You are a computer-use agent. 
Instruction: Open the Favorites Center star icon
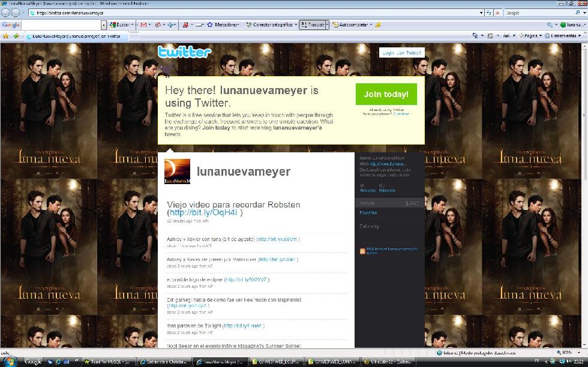(x=5, y=36)
